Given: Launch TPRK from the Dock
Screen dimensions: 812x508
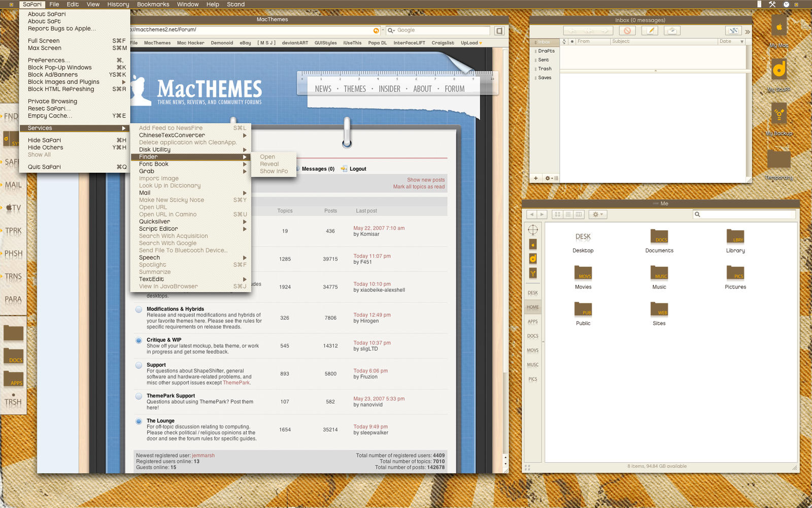Looking at the screenshot, I should point(13,231).
